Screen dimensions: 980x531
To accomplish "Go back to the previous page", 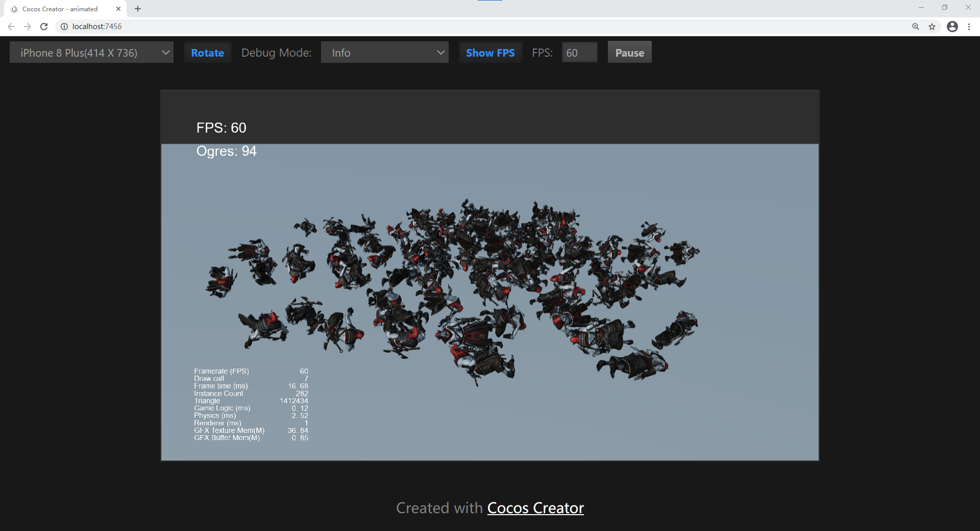I will coord(11,27).
